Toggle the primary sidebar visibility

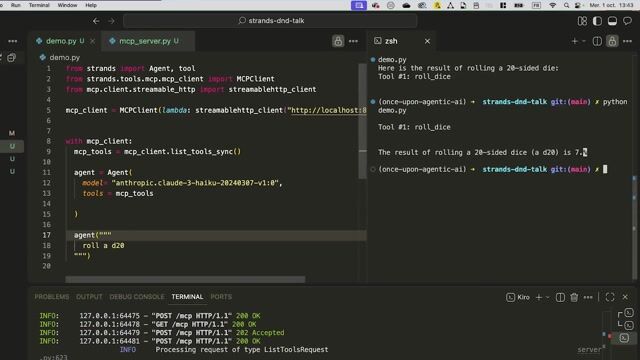pyautogui.click(x=597, y=21)
